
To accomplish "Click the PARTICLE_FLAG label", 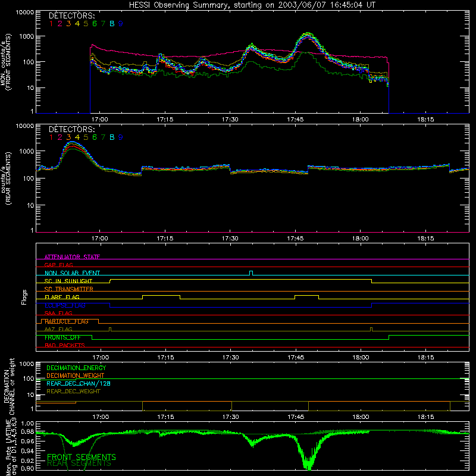I will (x=67, y=321).
